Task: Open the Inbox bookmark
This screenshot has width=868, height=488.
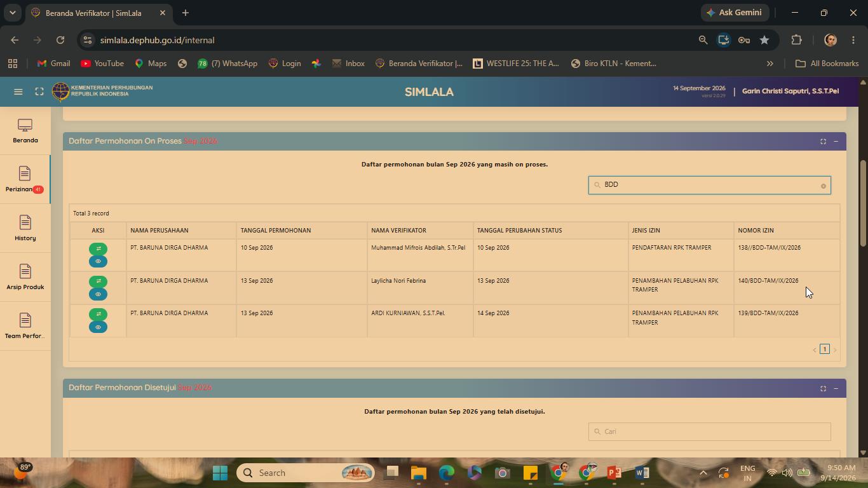Action: tap(348, 64)
